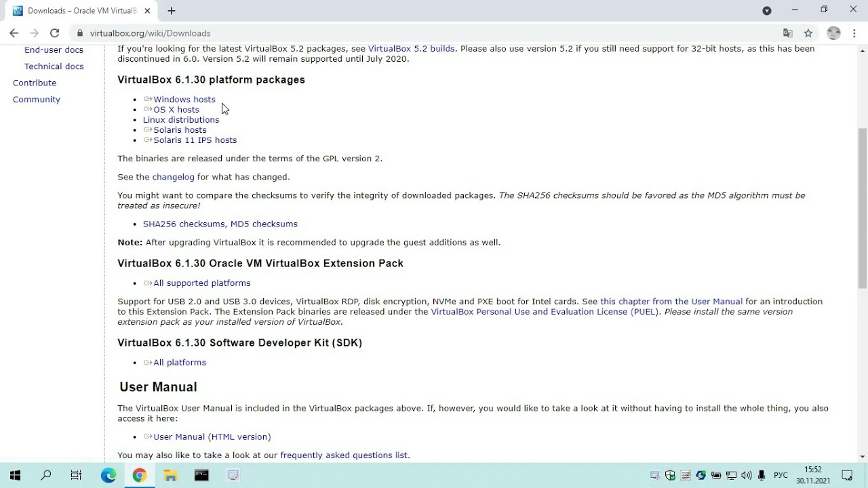The height and width of the screenshot is (488, 868).
Task: Open command prompt taskbar icon
Action: [x=201, y=475]
